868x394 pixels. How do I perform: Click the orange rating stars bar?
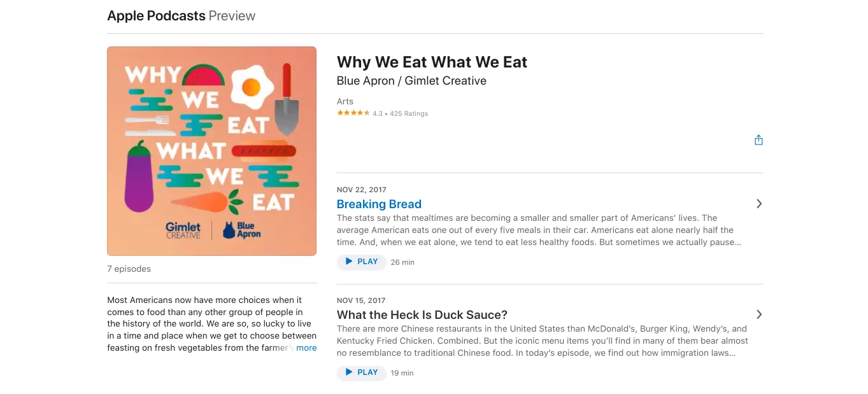353,112
